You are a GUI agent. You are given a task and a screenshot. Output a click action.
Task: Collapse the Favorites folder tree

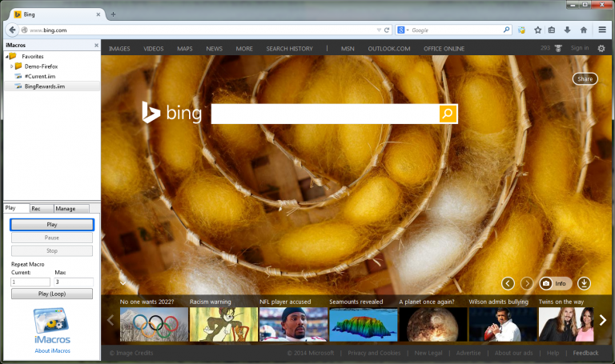6,57
